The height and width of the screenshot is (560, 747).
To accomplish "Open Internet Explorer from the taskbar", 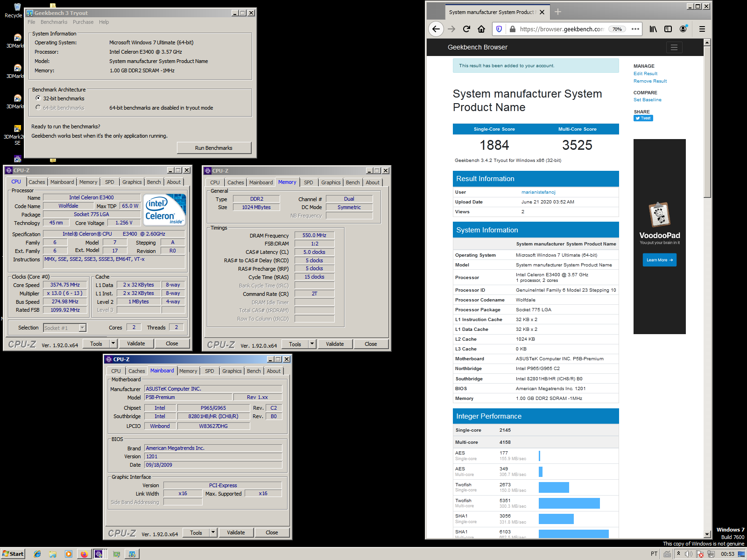I will [x=37, y=554].
